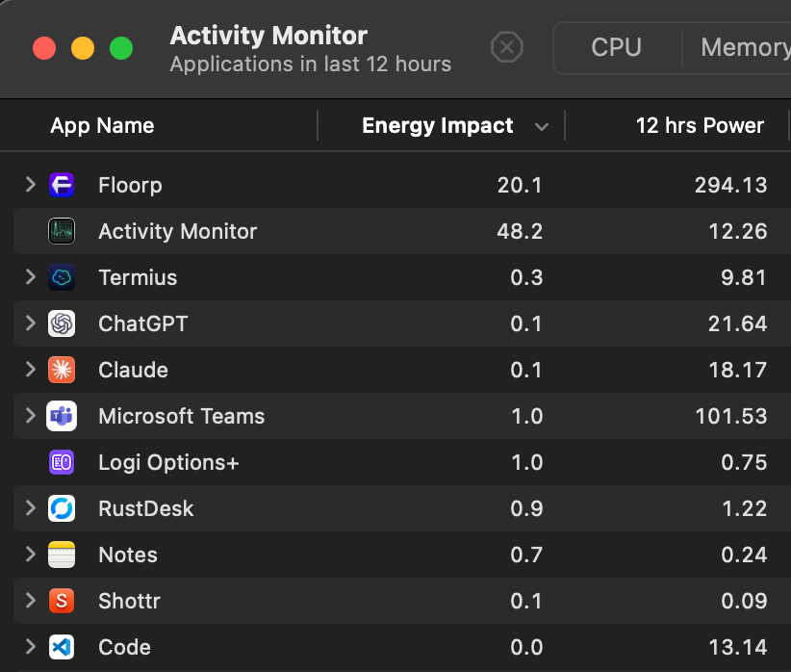Screen dimensions: 791x672
Task: Click Termius power value 9.81
Action: [x=744, y=277]
